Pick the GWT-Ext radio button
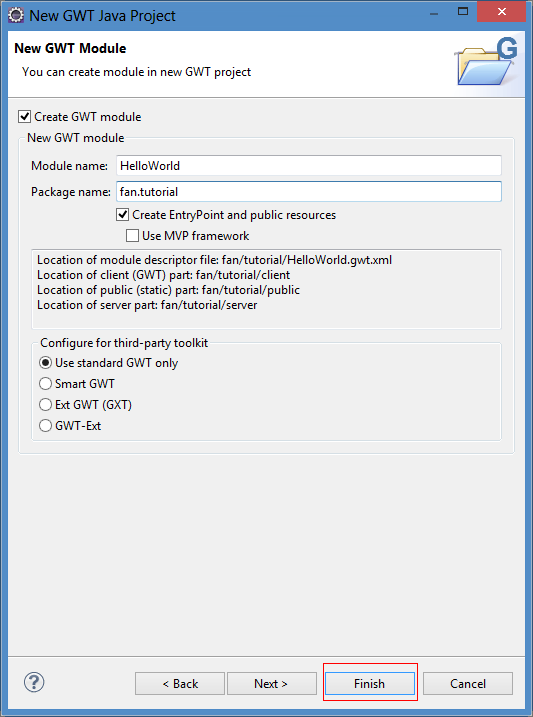Viewport: 533px width, 717px height. pos(45,425)
